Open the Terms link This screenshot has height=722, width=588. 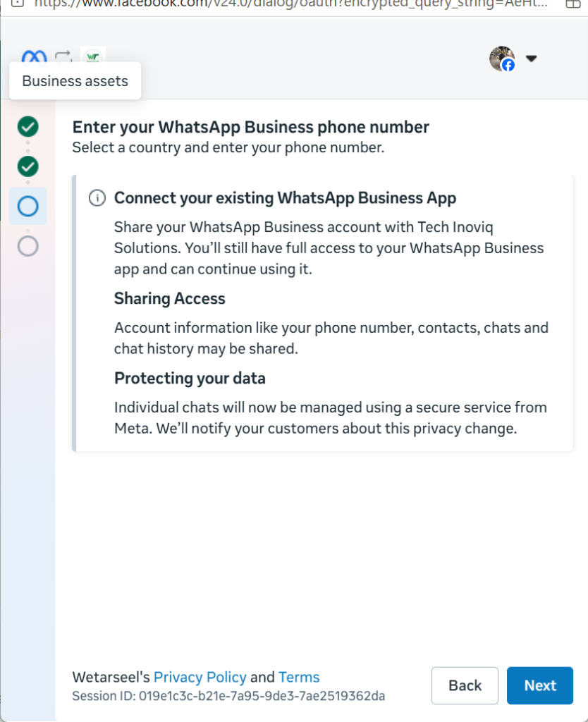point(299,677)
